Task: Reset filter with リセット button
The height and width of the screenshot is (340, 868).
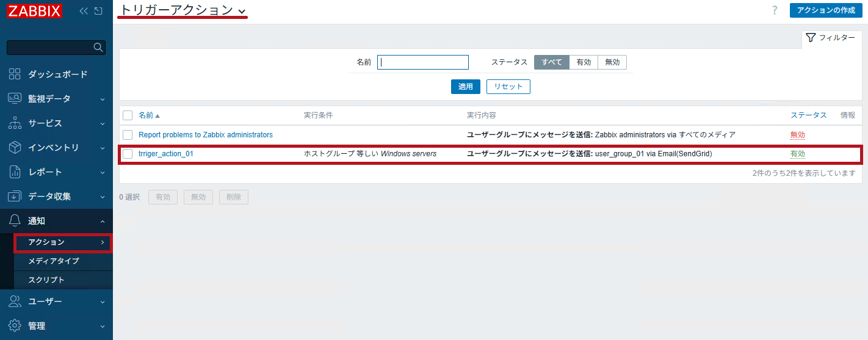Action: [x=508, y=87]
